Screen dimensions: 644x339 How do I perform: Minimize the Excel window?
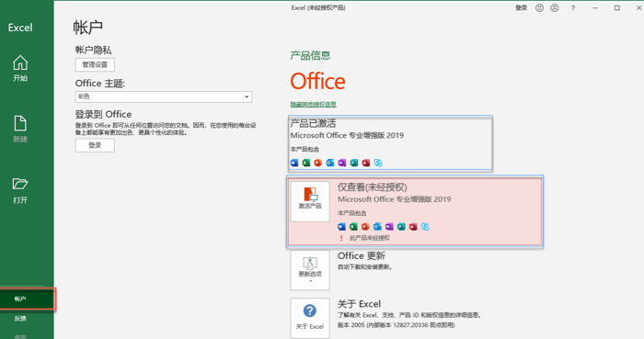tap(595, 7)
